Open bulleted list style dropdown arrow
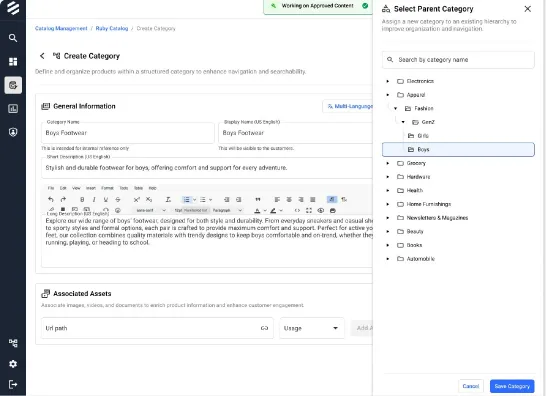 (194, 200)
